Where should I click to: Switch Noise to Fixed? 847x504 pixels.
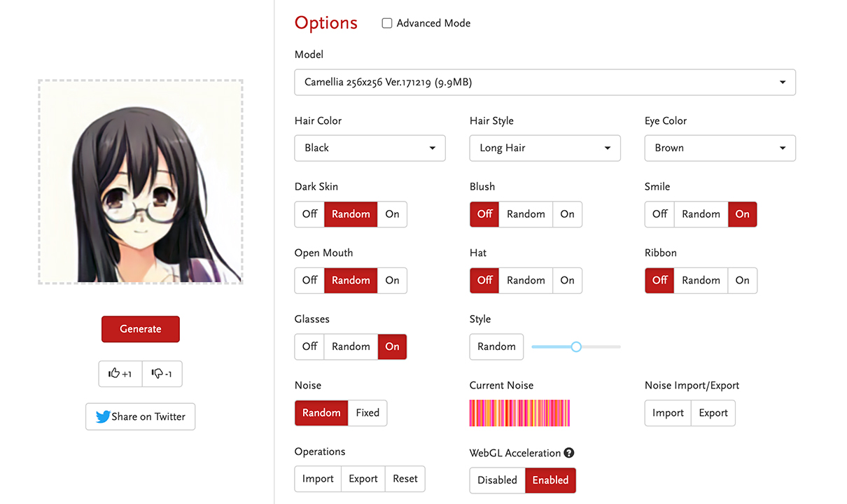point(367,413)
